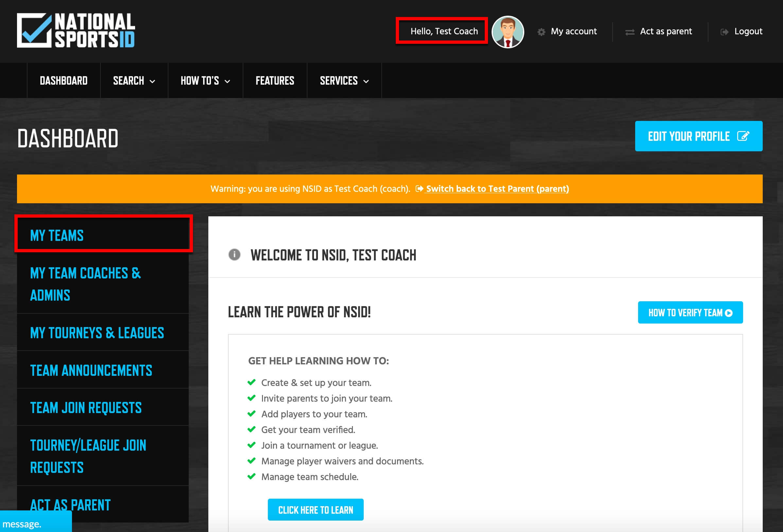This screenshot has height=532, width=783.
Task: Click the Edit Your Profile button
Action: tap(698, 136)
